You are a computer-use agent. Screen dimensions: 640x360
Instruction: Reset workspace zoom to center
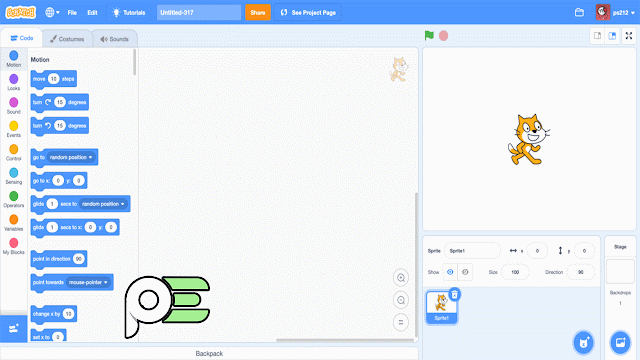coord(401,322)
